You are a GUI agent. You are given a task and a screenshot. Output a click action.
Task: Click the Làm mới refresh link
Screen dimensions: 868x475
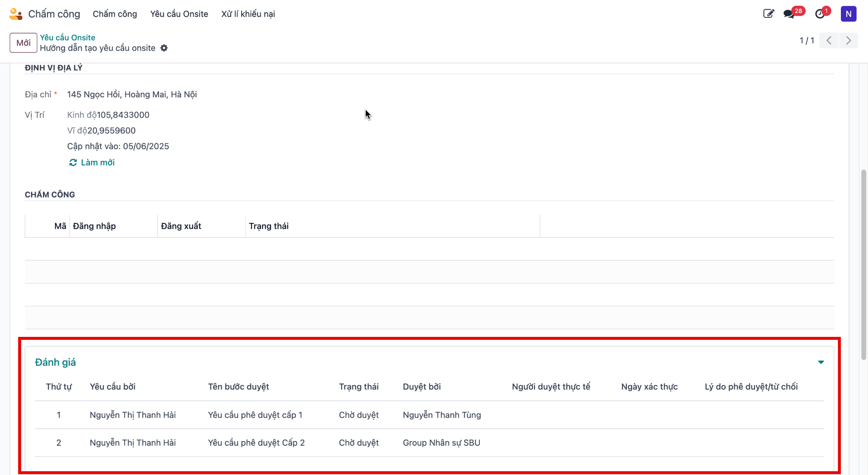92,163
